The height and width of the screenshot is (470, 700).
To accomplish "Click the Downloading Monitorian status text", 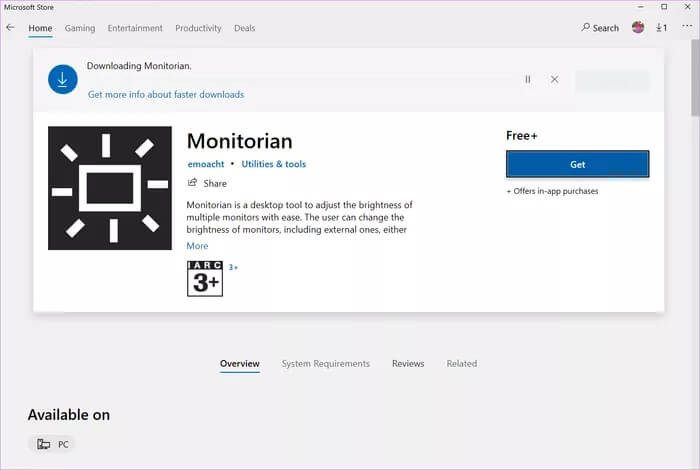I will [x=139, y=66].
